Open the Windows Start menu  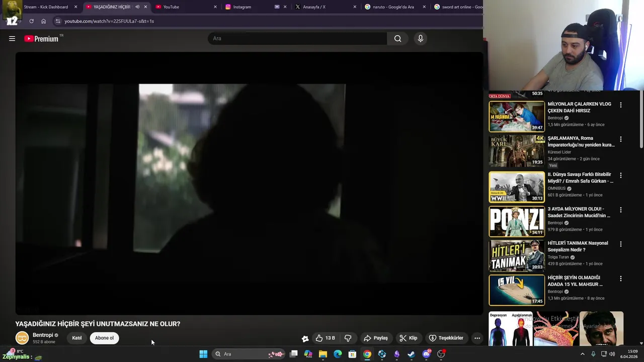point(203,354)
